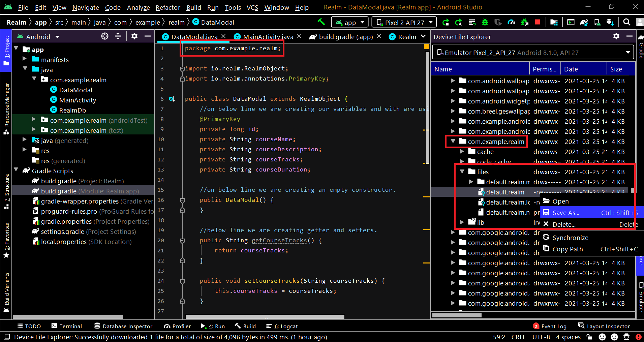Collapse the com.example.realm folder in Device File Explorer

coord(453,142)
